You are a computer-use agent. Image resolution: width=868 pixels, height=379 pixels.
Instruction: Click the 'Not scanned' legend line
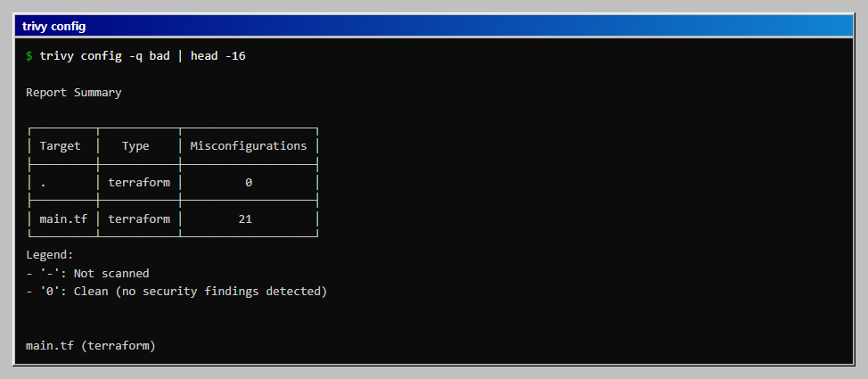[x=87, y=273]
